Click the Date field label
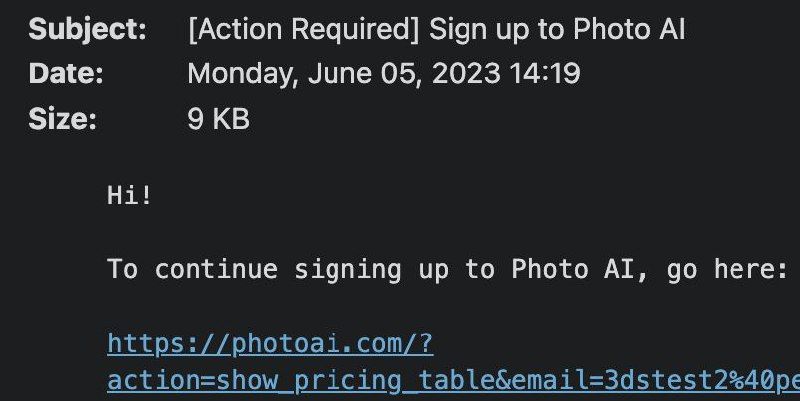This screenshot has height=401, width=800. [x=66, y=74]
